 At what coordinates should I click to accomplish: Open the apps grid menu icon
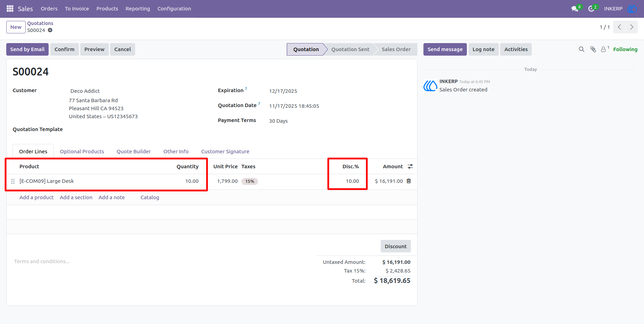point(10,8)
